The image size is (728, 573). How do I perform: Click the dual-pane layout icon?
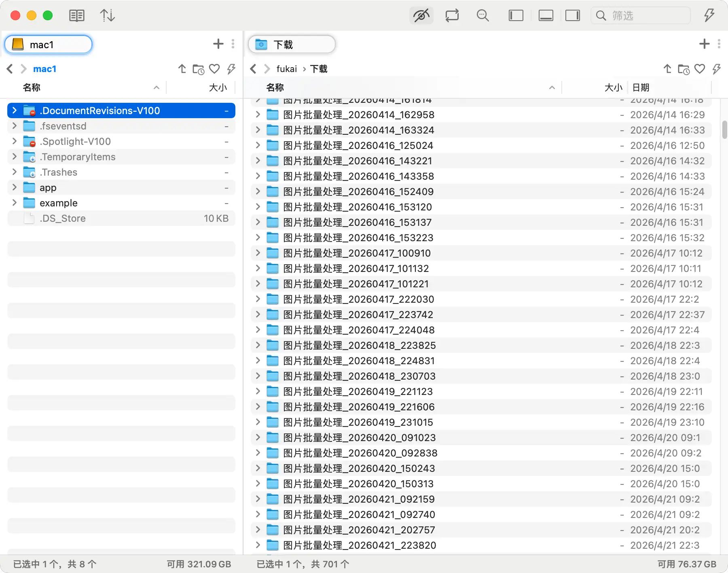coord(76,16)
